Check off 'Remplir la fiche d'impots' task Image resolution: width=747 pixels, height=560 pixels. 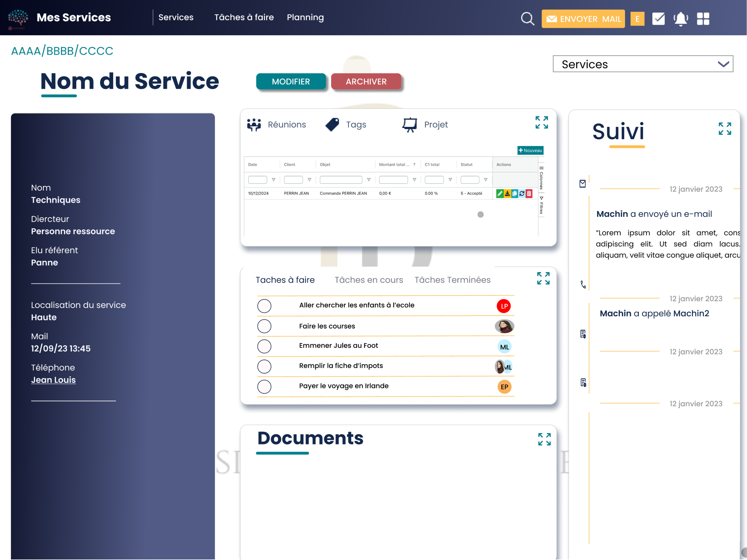coord(264,367)
